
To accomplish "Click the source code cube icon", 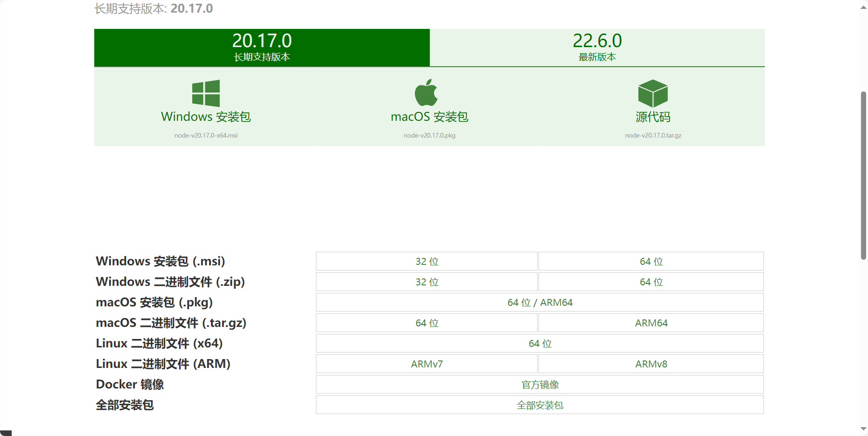I will (653, 93).
